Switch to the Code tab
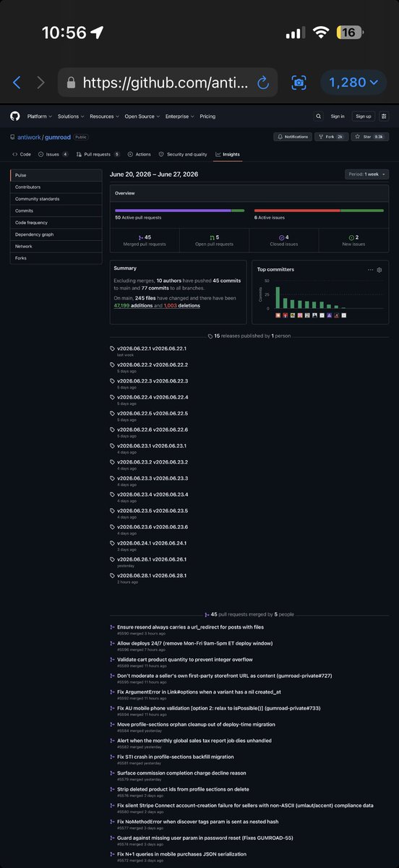 click(x=22, y=154)
